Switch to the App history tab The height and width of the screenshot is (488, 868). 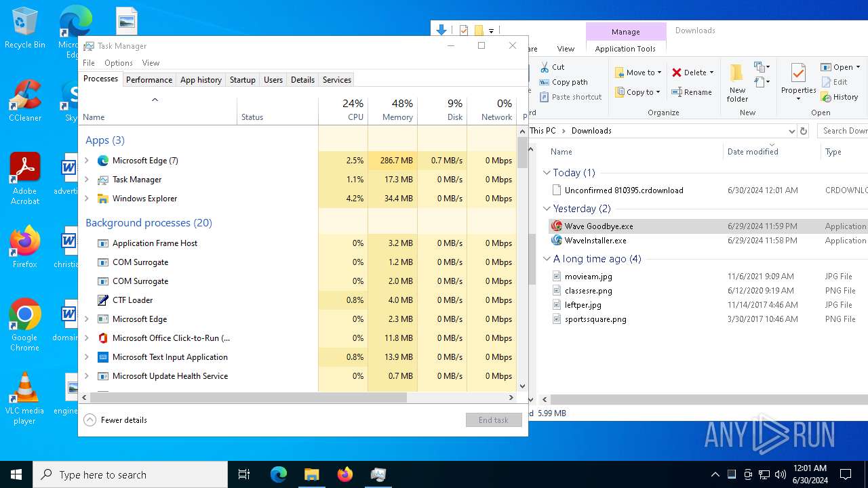pos(201,80)
